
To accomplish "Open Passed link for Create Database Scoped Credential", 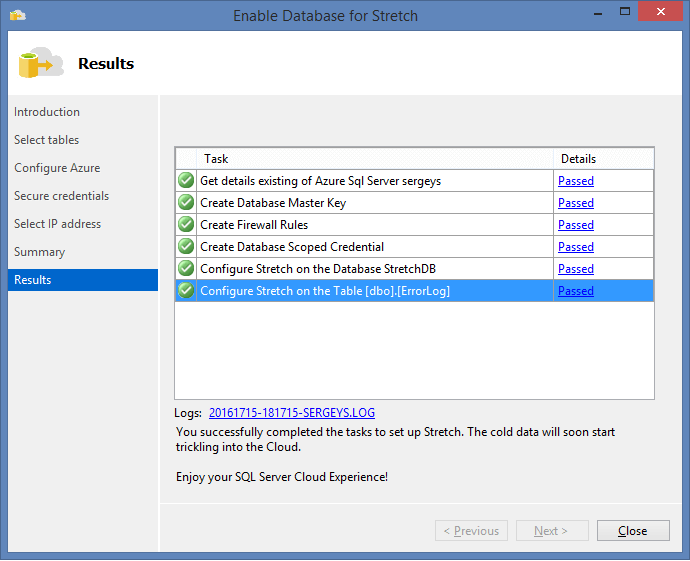I will [576, 247].
